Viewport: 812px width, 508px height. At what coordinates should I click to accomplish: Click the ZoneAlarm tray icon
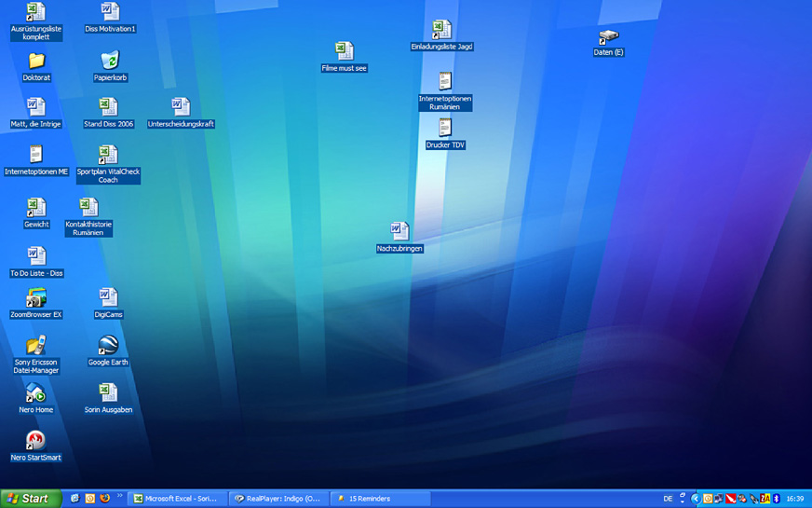[765, 499]
